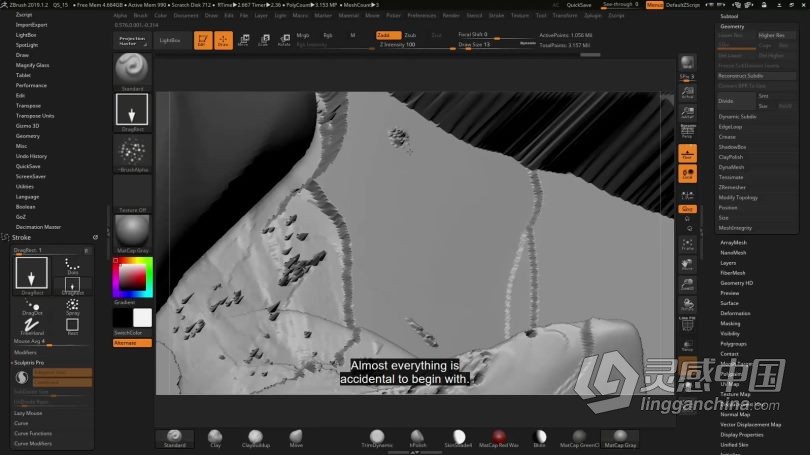Open the BrushAlpha picker
Screen dimensions: 810x455
click(132, 153)
